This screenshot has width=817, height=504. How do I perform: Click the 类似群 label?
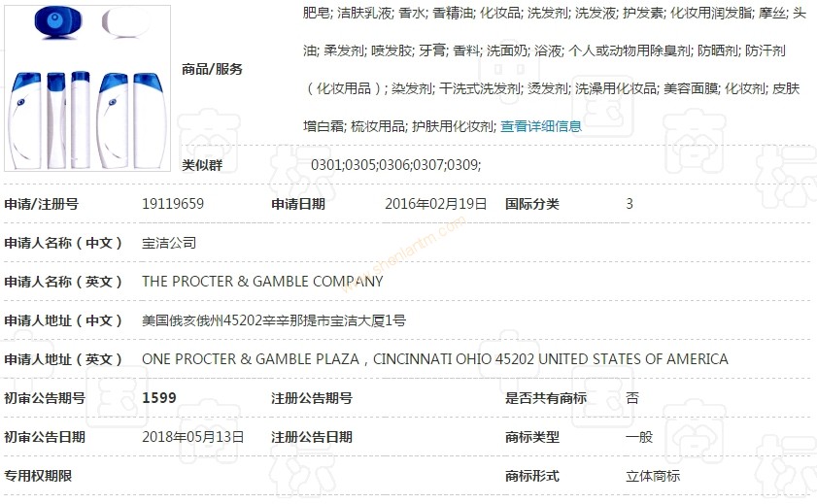pos(202,165)
